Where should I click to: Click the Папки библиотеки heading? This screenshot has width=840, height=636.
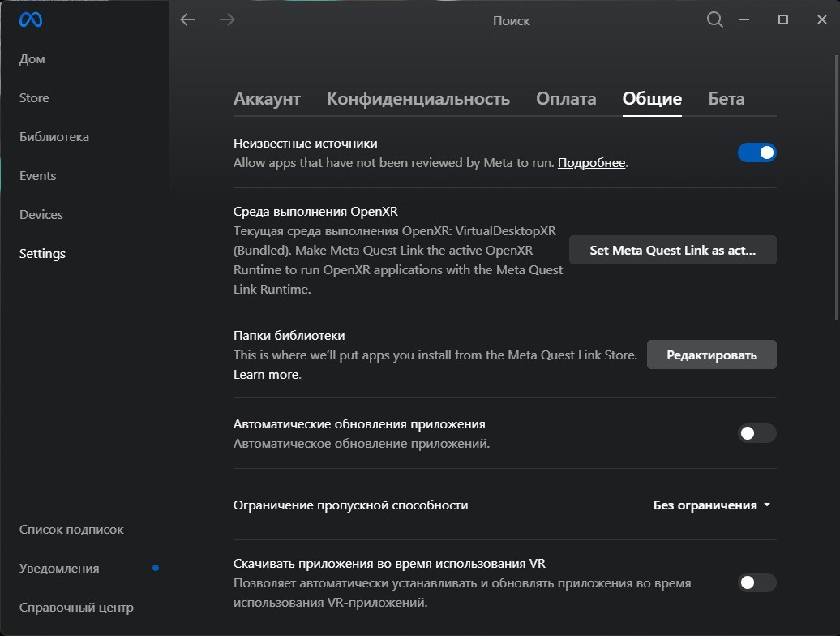pyautogui.click(x=289, y=335)
